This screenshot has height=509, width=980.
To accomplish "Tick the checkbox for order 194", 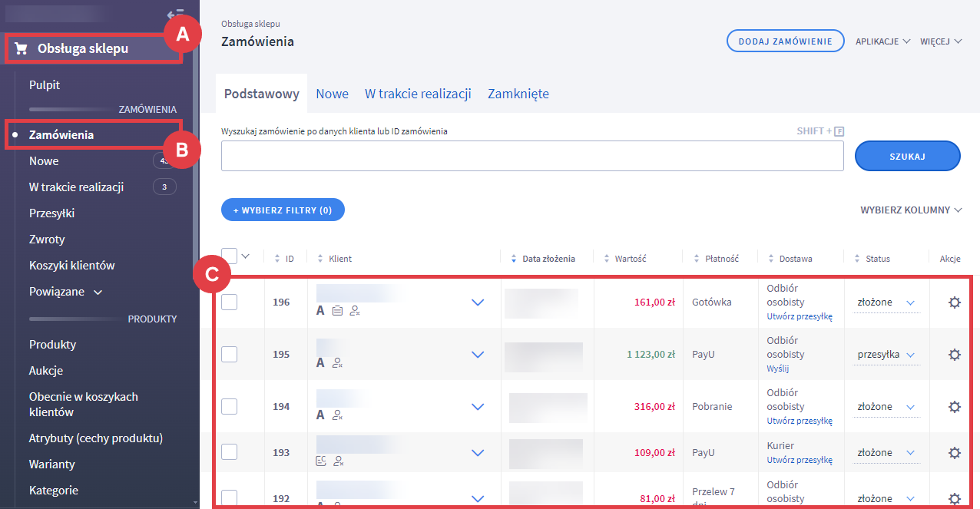I will pyautogui.click(x=229, y=407).
